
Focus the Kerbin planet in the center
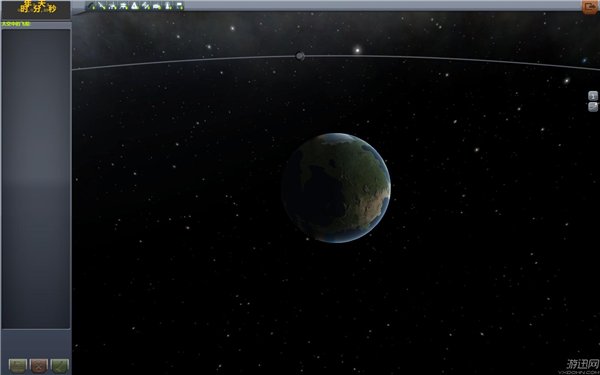point(336,188)
